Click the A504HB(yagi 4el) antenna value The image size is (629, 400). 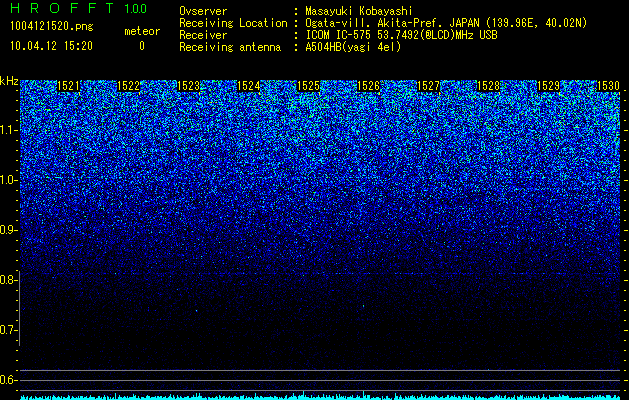coord(353,47)
